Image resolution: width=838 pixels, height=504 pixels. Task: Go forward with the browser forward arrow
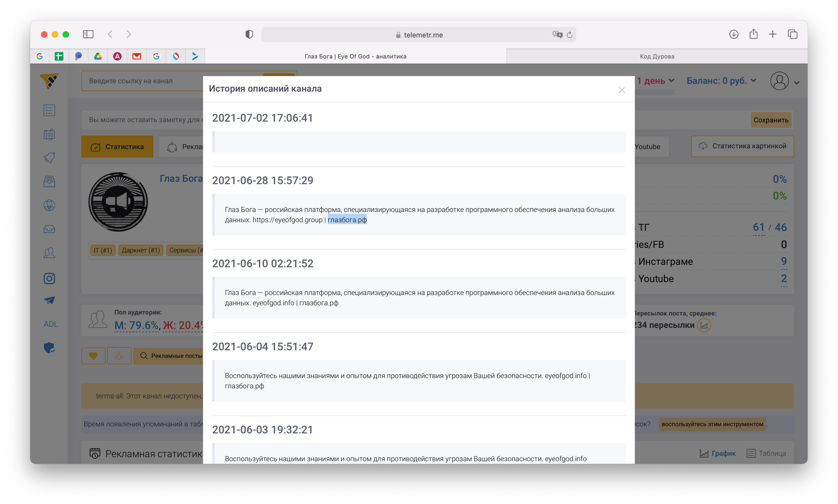click(x=129, y=34)
